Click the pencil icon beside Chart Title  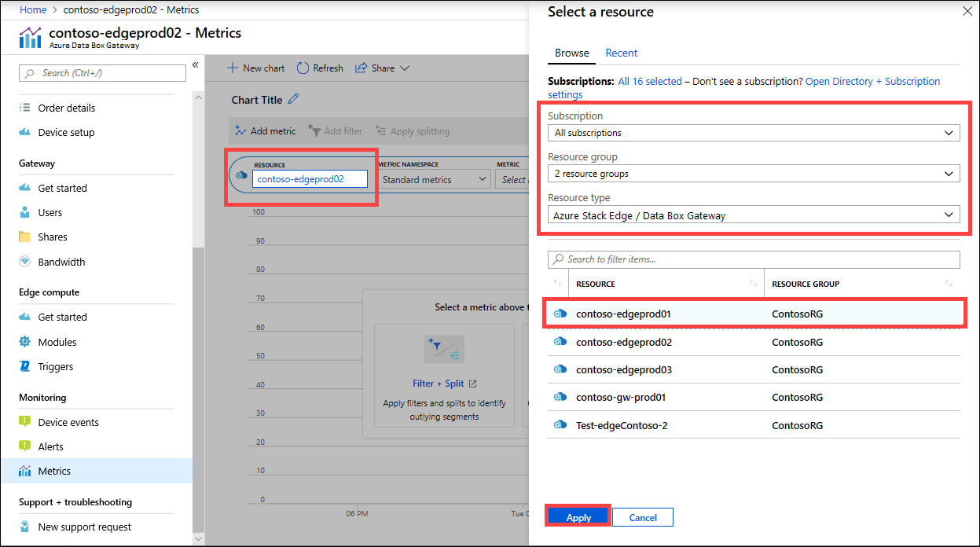294,99
